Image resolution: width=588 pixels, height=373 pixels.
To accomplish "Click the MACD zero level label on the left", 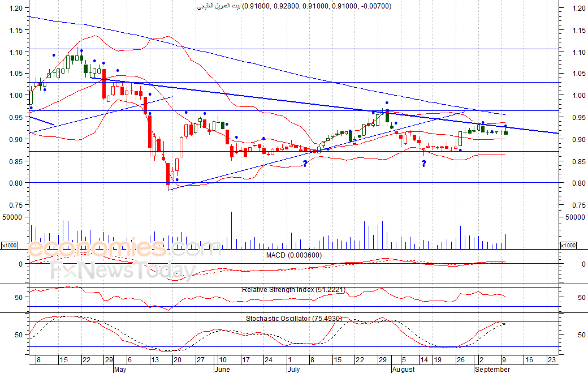I will click(20, 264).
